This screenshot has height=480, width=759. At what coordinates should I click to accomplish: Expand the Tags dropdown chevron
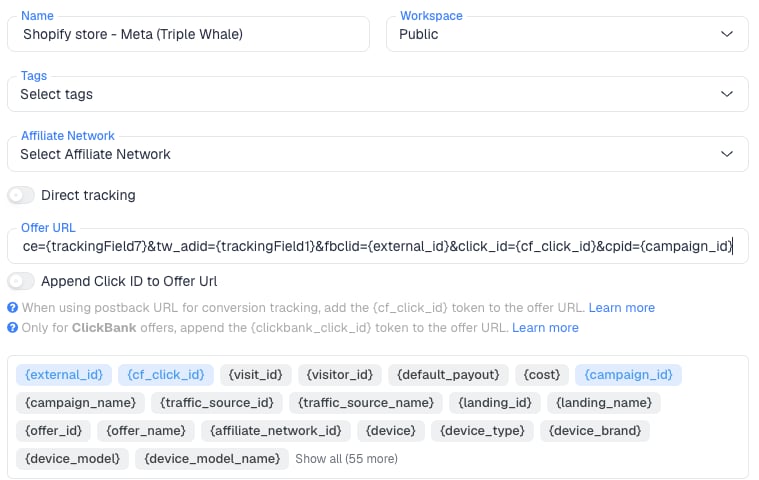(727, 94)
